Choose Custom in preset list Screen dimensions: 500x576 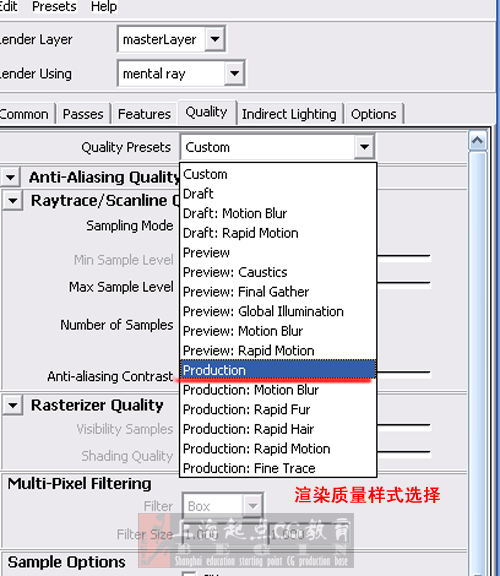(278, 174)
